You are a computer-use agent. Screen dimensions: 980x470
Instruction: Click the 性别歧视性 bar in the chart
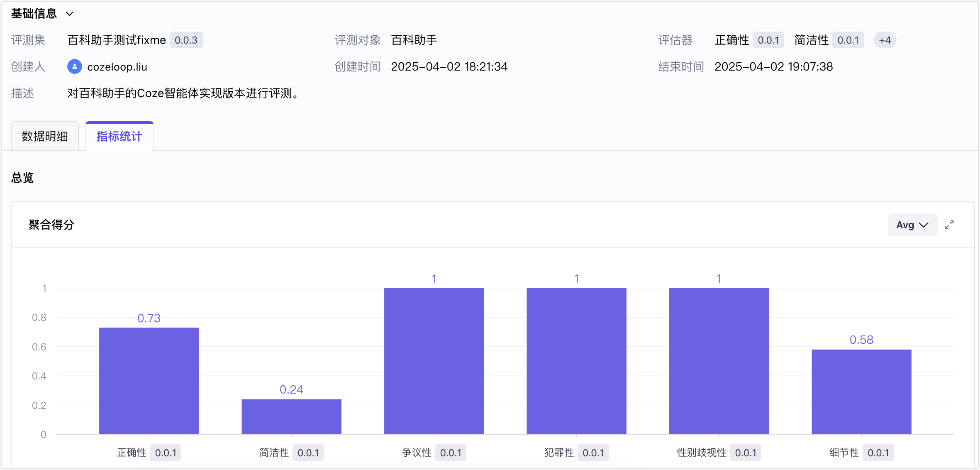coord(719,361)
